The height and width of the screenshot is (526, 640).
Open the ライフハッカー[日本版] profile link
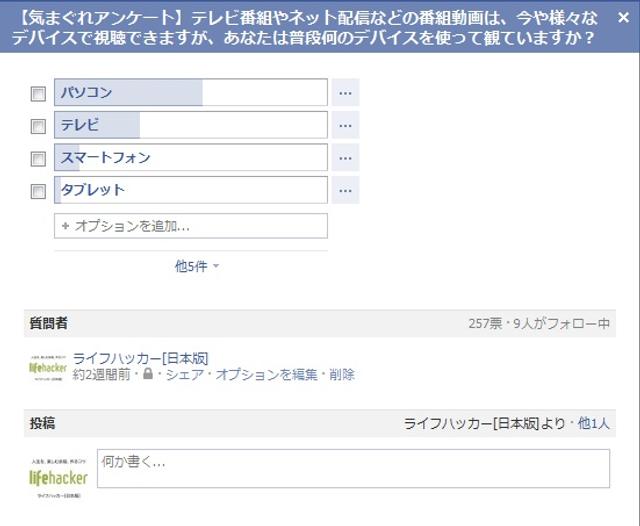140,358
